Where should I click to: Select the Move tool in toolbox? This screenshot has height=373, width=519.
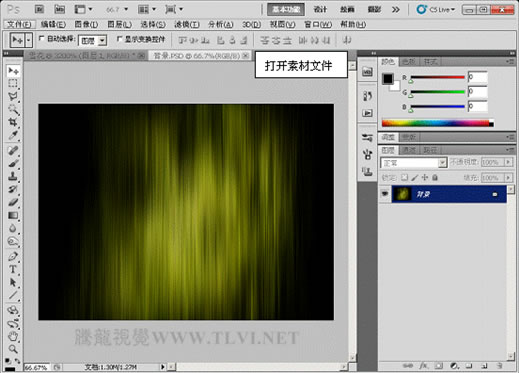point(13,71)
